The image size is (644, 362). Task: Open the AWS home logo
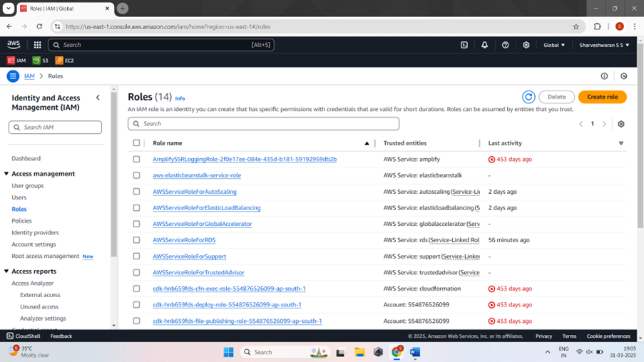click(x=14, y=44)
